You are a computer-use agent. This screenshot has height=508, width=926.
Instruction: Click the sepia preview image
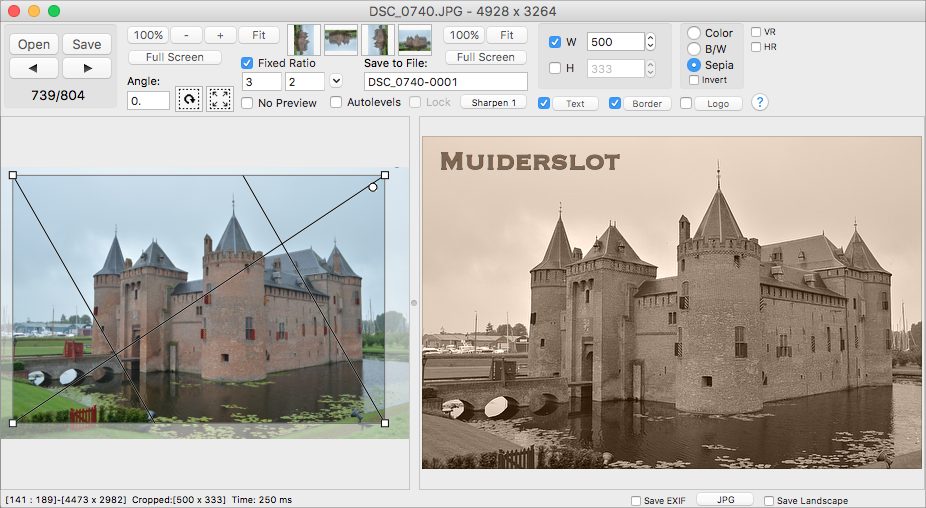pos(671,302)
